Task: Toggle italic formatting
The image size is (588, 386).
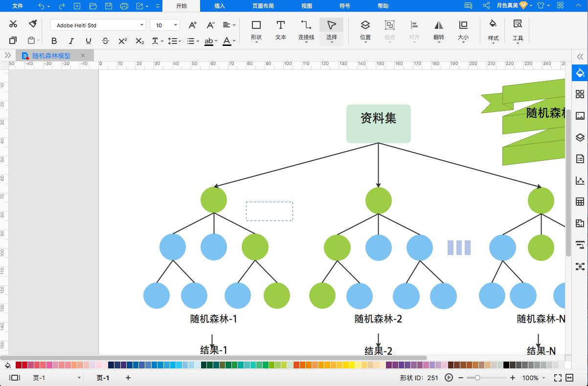Action: [71, 41]
